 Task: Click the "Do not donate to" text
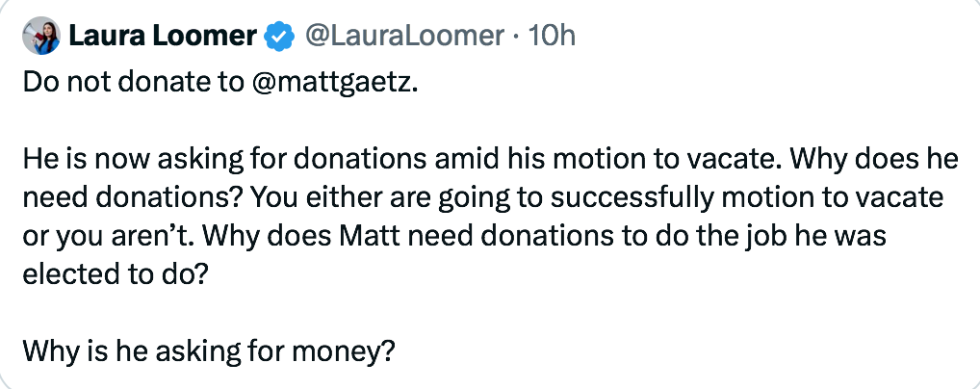click(133, 85)
